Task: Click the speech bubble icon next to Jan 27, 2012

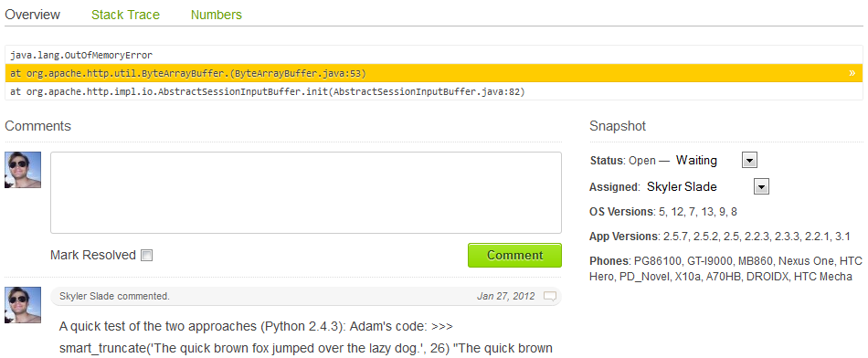Action: click(550, 296)
